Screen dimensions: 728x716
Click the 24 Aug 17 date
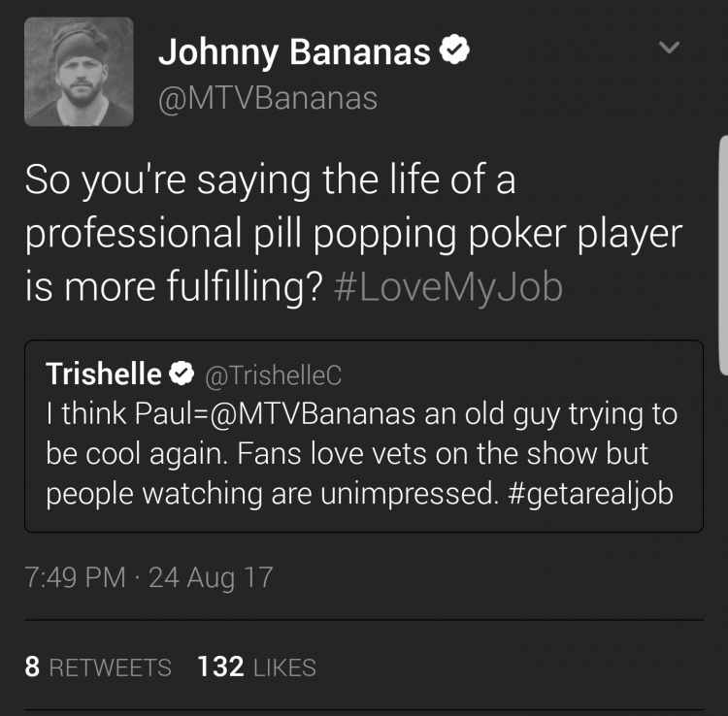coord(211,577)
